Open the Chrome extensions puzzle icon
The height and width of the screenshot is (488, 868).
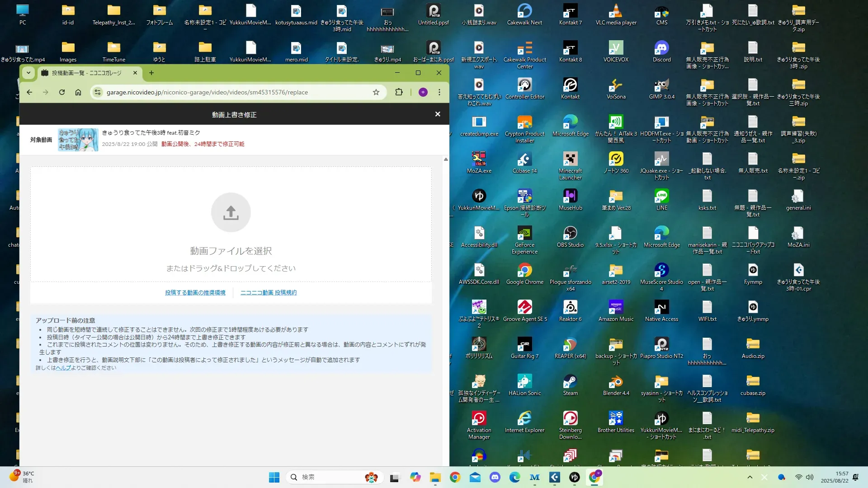[399, 92]
